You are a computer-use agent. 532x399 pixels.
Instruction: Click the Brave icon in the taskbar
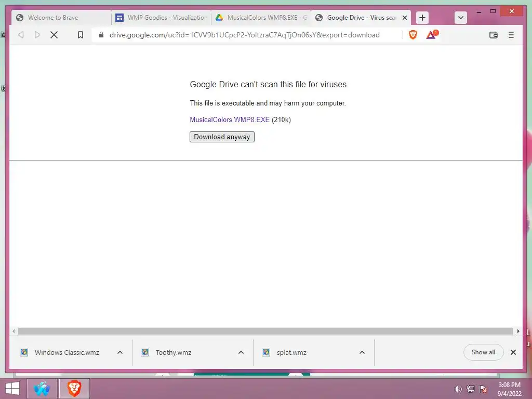coord(74,389)
